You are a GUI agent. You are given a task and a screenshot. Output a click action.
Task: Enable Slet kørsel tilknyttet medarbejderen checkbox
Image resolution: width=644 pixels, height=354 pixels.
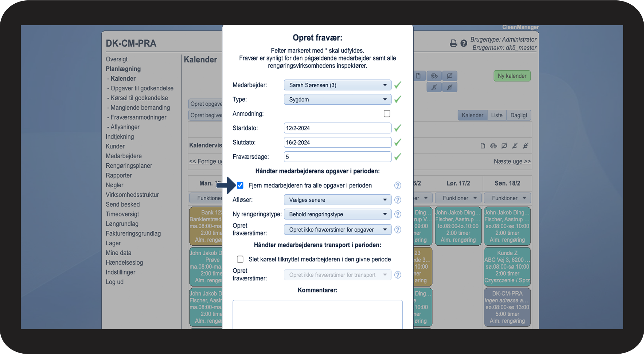pos(240,259)
